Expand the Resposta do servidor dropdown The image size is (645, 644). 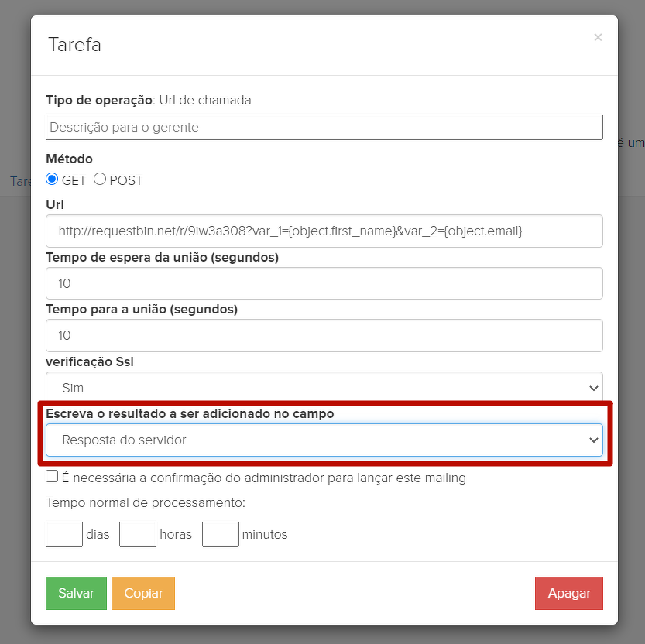coord(324,440)
